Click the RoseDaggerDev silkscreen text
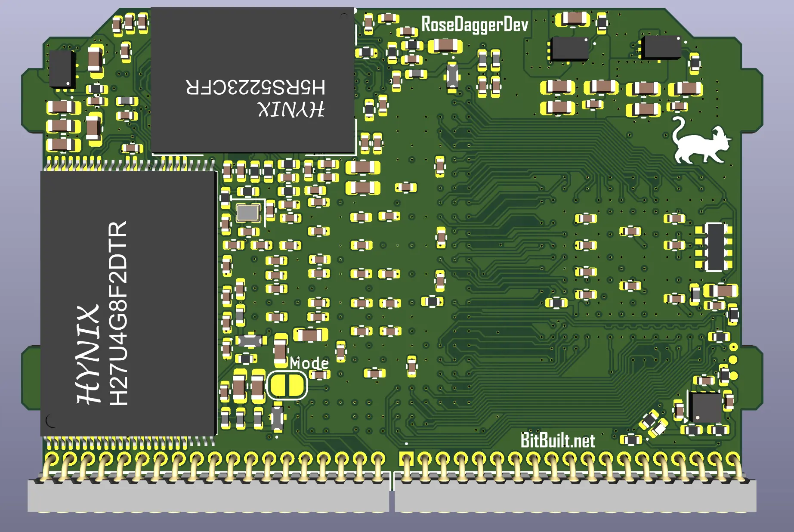 coord(475,25)
